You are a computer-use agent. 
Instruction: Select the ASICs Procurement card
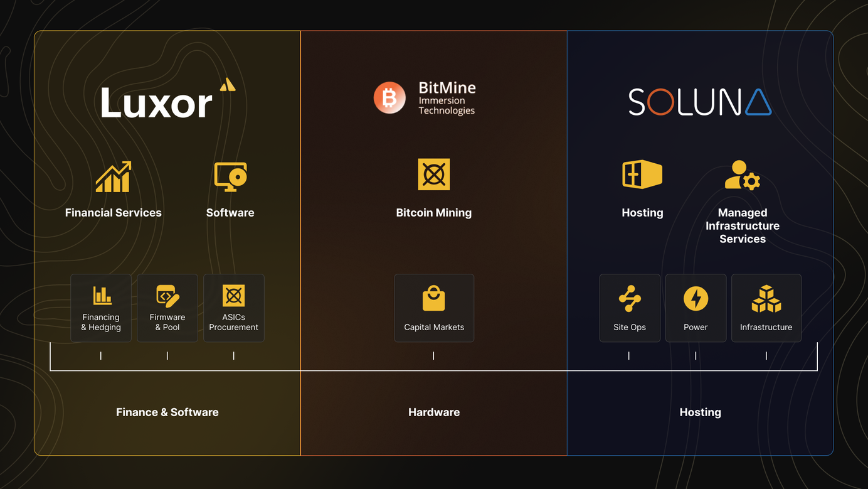pos(234,308)
